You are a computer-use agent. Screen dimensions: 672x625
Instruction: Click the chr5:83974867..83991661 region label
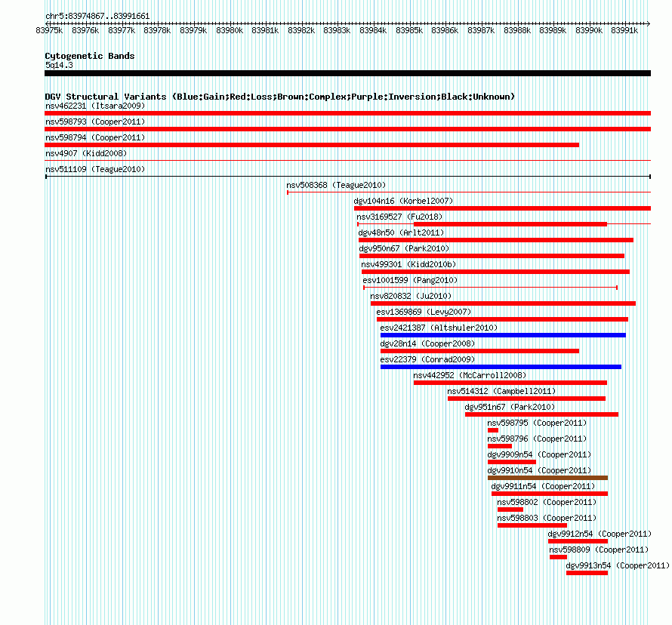click(97, 17)
